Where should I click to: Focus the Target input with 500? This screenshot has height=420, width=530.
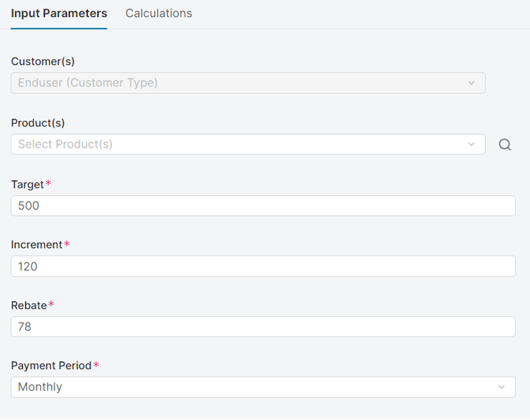262,205
